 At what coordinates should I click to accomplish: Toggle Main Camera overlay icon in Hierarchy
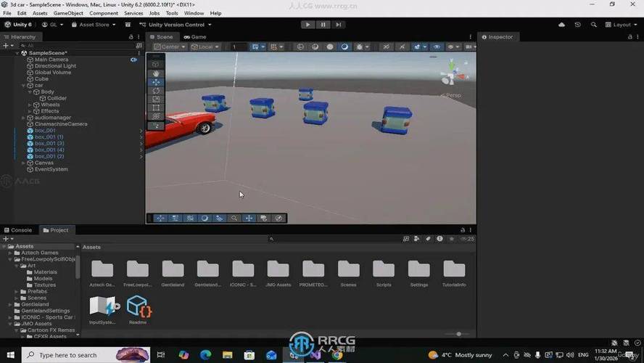133,60
